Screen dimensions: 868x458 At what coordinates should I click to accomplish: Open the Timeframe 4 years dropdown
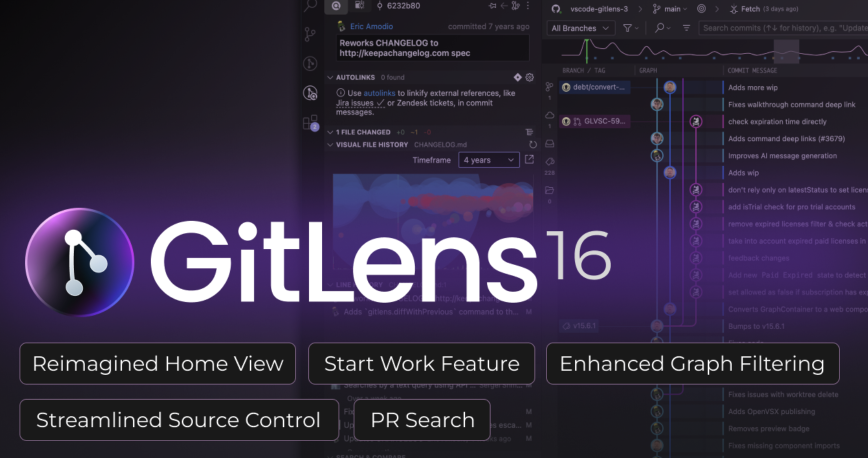point(488,160)
